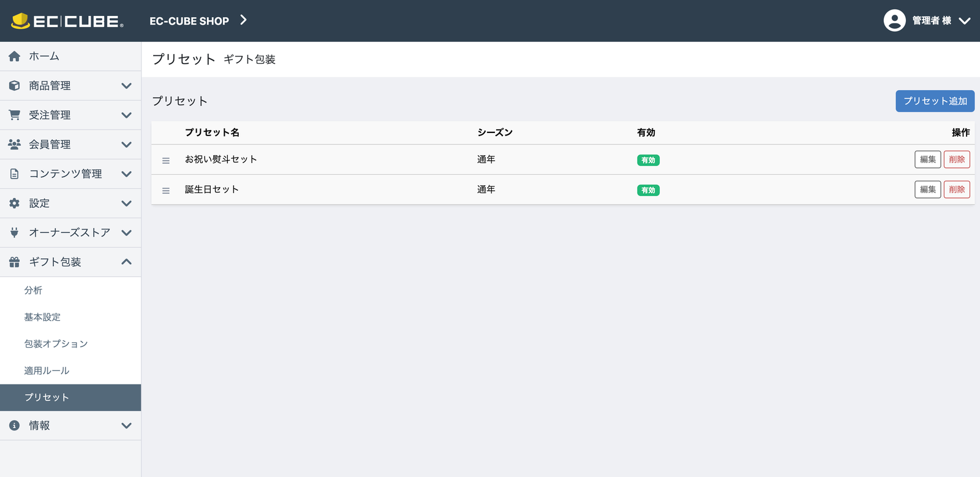Click the product management cube icon
The image size is (980, 477).
click(15, 86)
